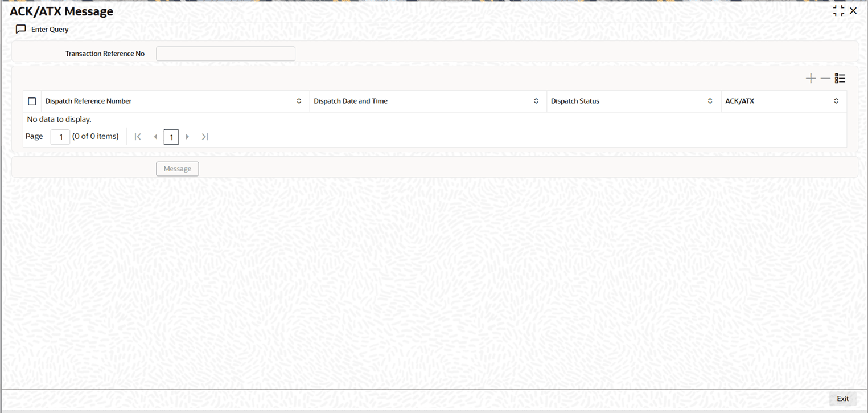The height and width of the screenshot is (413, 868).
Task: Go to previous page arrow
Action: click(155, 137)
